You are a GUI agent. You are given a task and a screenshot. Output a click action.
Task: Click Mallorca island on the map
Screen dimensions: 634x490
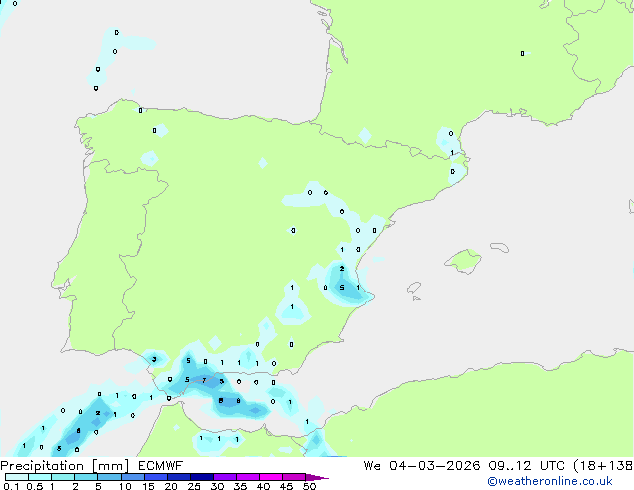pyautogui.click(x=463, y=261)
